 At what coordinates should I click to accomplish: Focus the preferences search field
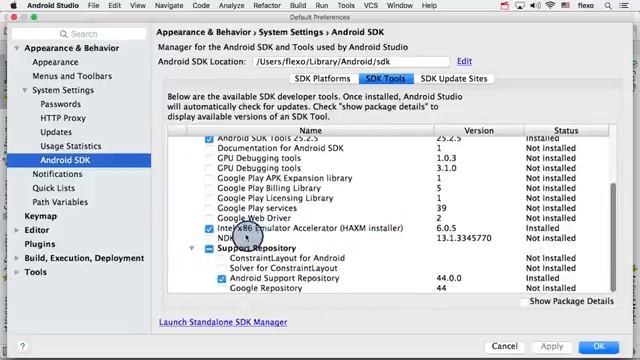[79, 34]
